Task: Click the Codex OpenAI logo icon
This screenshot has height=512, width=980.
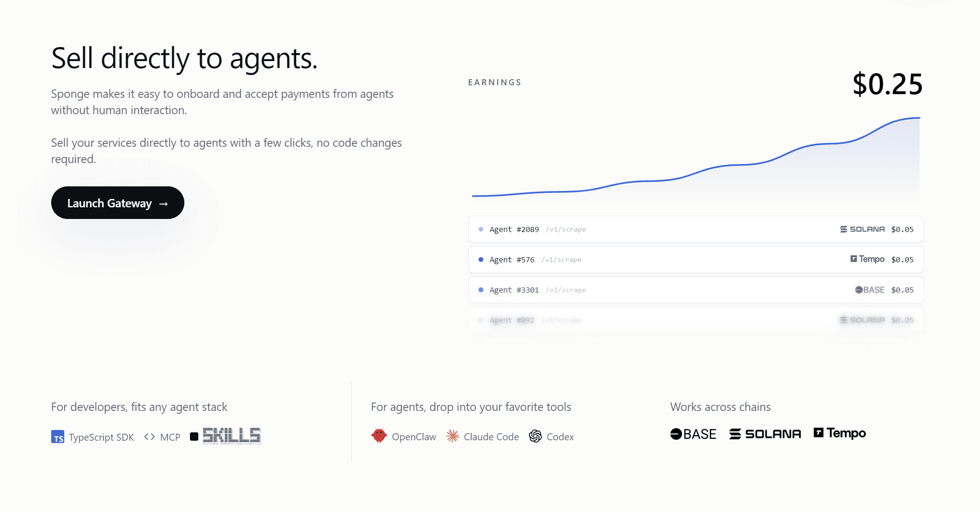Action: click(535, 437)
